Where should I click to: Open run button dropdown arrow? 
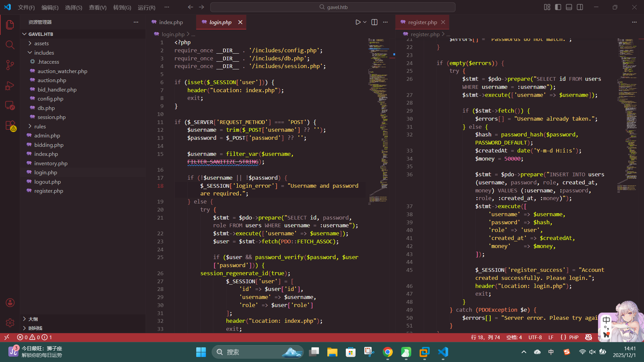365,22
